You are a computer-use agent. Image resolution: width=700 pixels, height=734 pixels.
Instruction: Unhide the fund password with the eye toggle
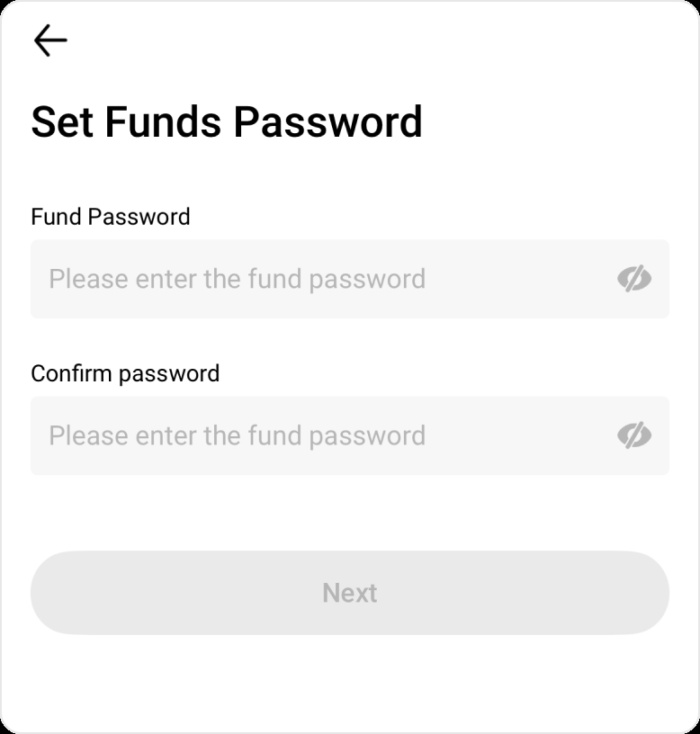[x=633, y=279]
